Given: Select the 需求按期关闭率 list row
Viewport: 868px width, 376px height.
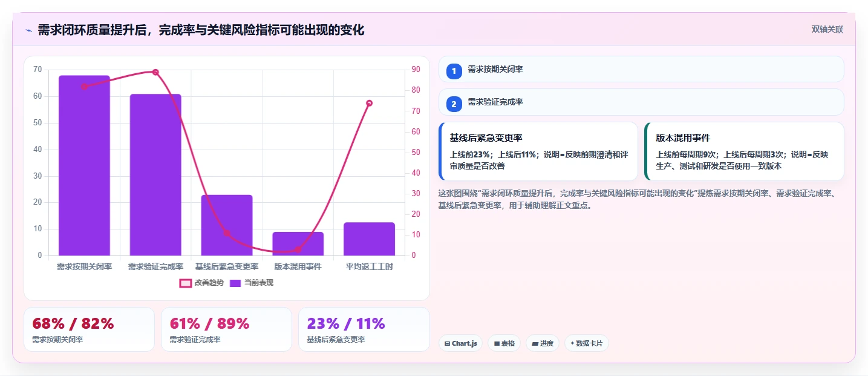Looking at the screenshot, I should coord(641,69).
